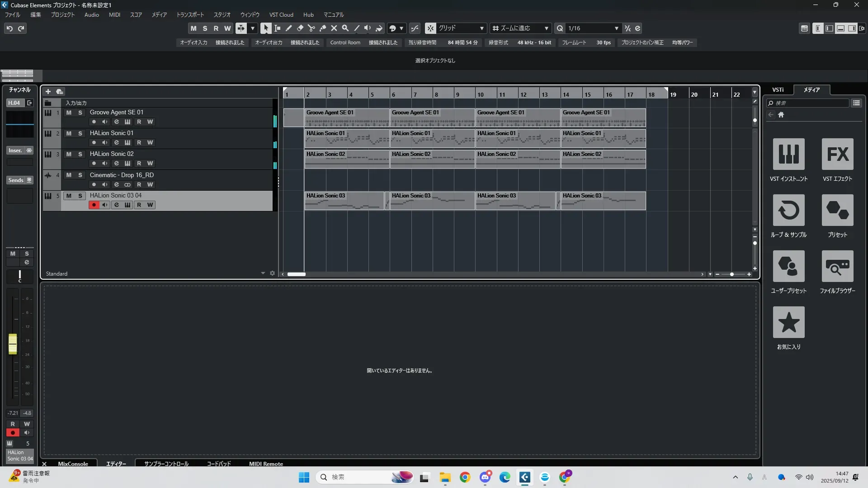Select the Draw pencil tool
The height and width of the screenshot is (488, 868).
coord(288,28)
